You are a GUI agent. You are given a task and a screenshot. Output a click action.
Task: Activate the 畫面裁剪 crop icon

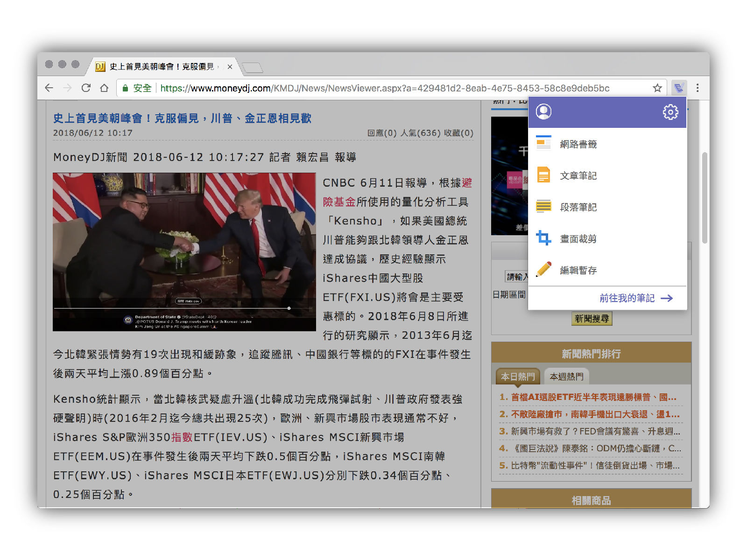click(x=543, y=238)
